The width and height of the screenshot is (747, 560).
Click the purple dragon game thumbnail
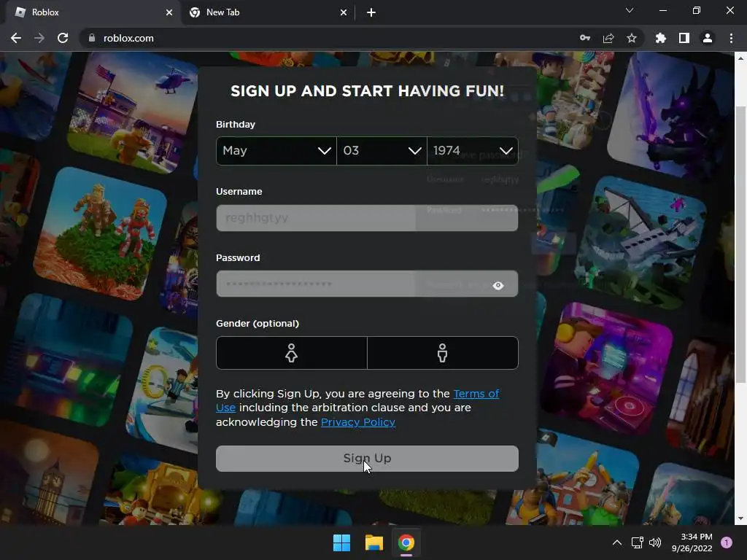670,117
